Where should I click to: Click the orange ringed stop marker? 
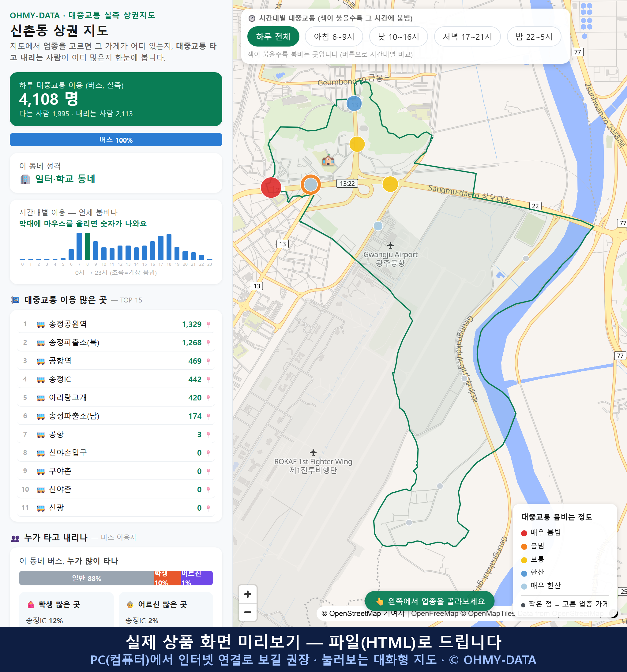pyautogui.click(x=311, y=185)
